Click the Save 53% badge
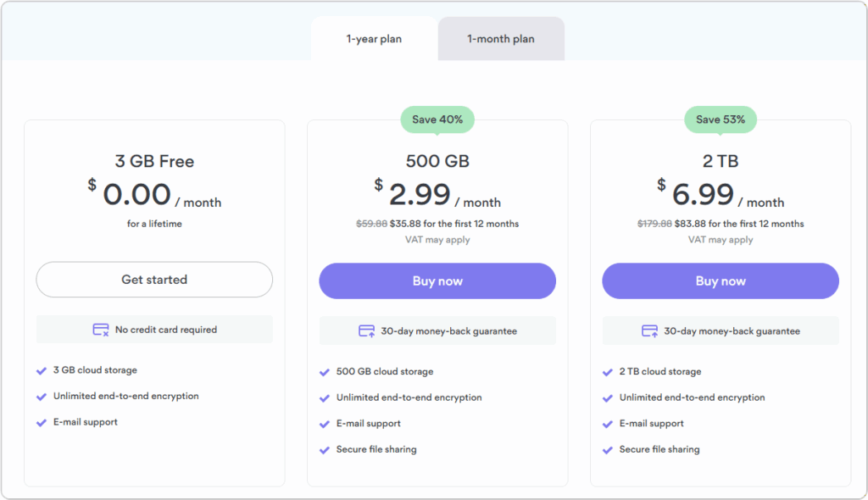Viewport: 868px width, 500px height. click(x=720, y=119)
